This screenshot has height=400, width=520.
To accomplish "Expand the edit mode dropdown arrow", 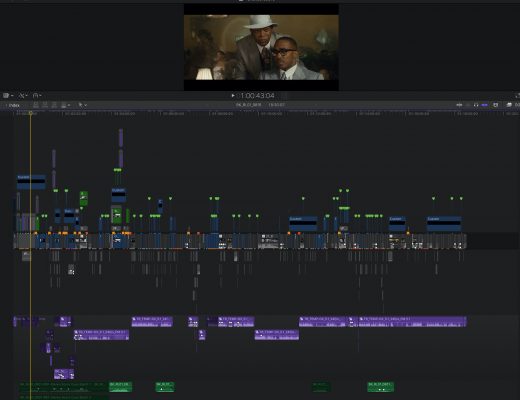I will 69,105.
